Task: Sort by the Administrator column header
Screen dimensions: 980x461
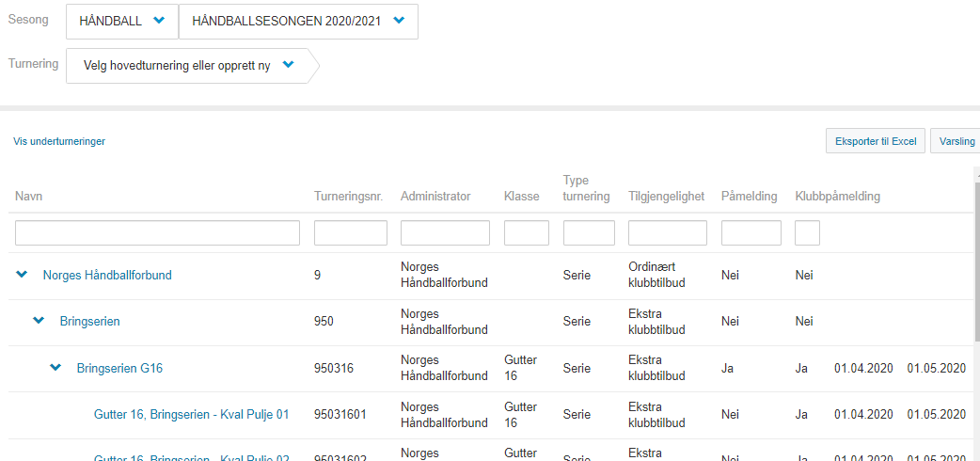Action: click(x=435, y=197)
